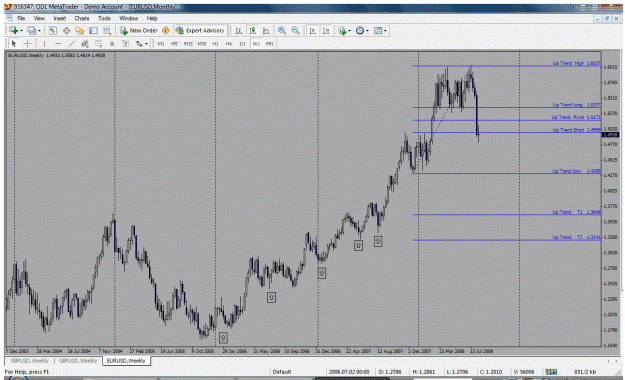Click the 'Default' profile status entry

[x=282, y=372]
